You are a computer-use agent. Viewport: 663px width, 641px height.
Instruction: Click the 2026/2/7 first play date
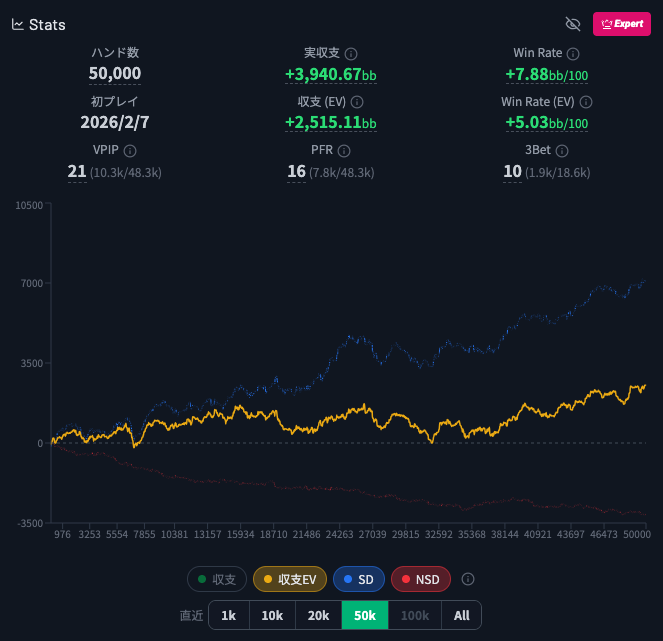[x=115, y=123]
